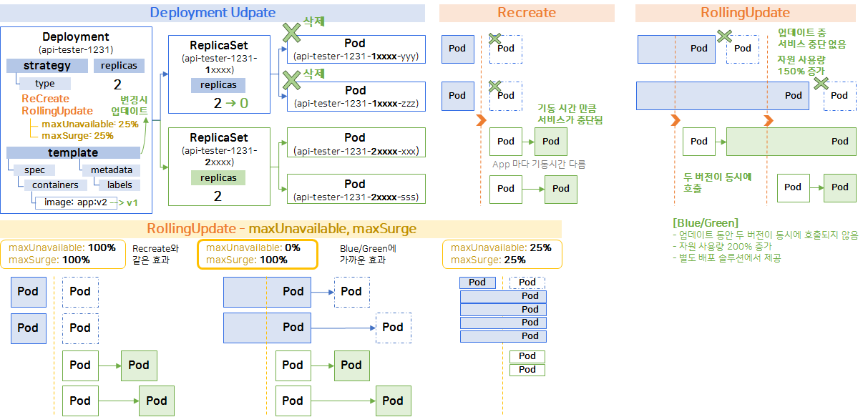Click the '2 → 0' replica count

(x=230, y=104)
